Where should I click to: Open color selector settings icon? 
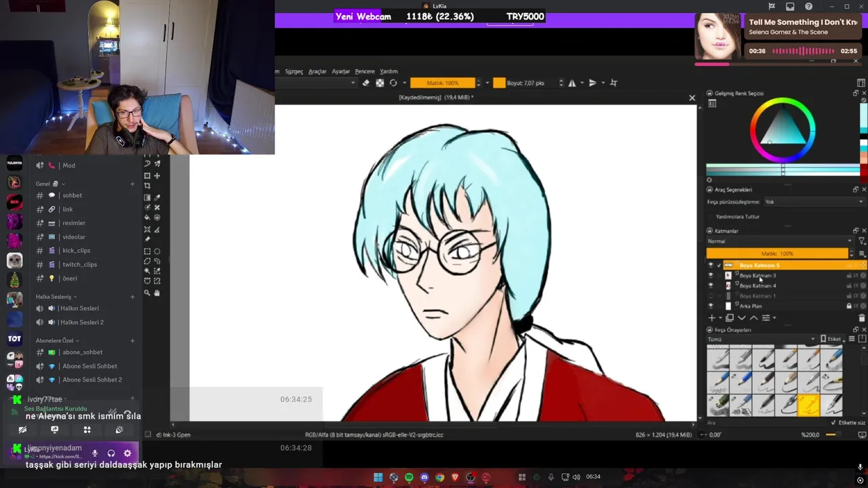tap(712, 104)
